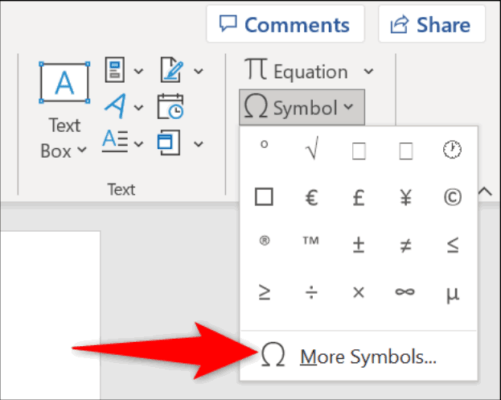Click the Drop Cap icon

tap(115, 141)
